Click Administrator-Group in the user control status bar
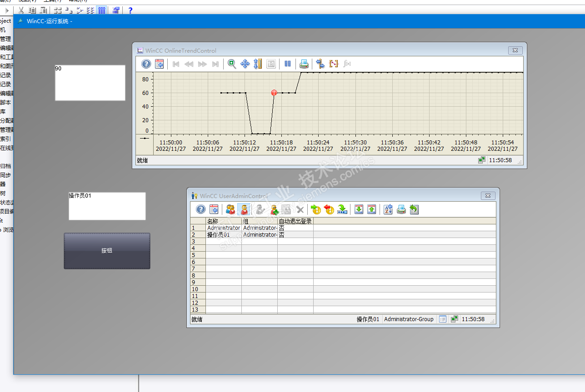The width and height of the screenshot is (585, 392). [409, 319]
